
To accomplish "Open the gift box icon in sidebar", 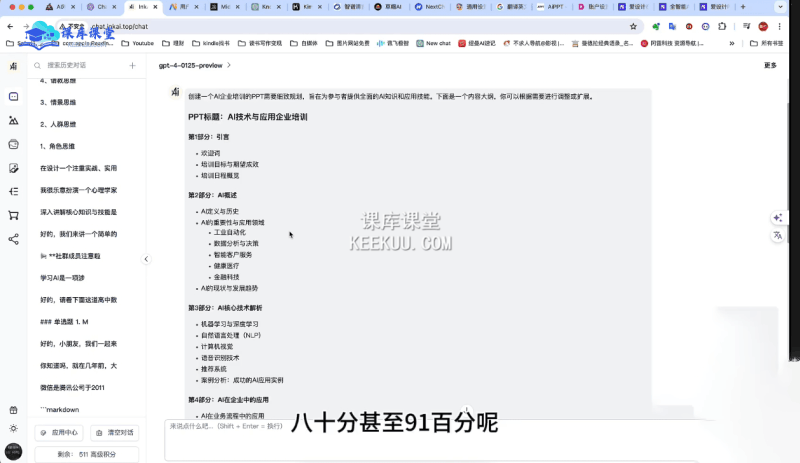I will pyautogui.click(x=14, y=410).
